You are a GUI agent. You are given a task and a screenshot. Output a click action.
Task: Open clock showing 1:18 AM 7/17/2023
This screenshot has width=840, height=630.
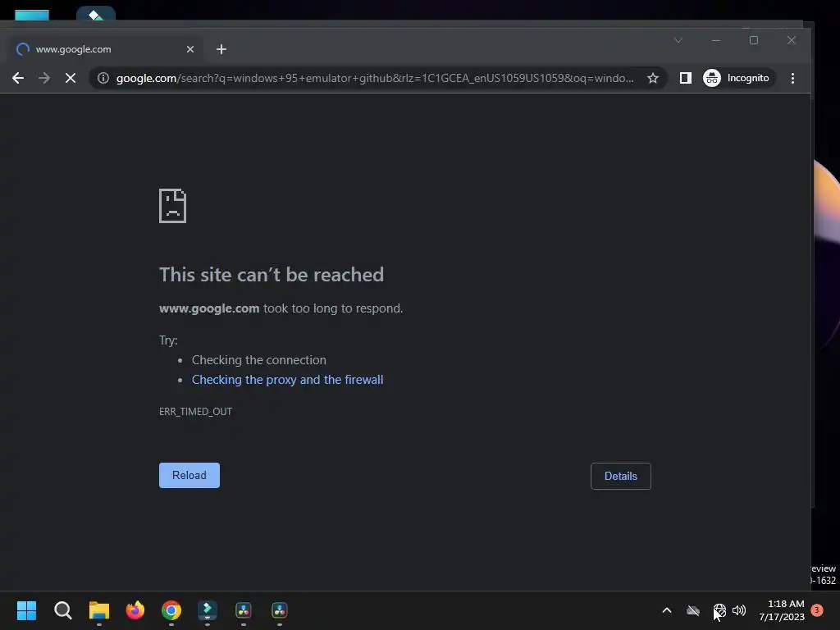(x=782, y=610)
